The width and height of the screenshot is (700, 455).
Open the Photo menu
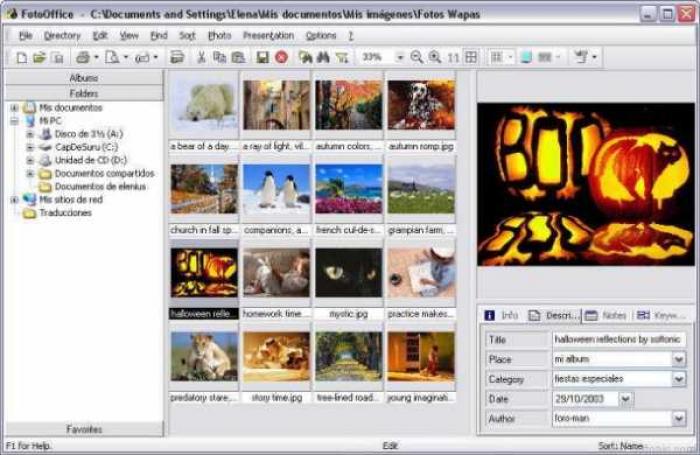pyautogui.click(x=220, y=36)
